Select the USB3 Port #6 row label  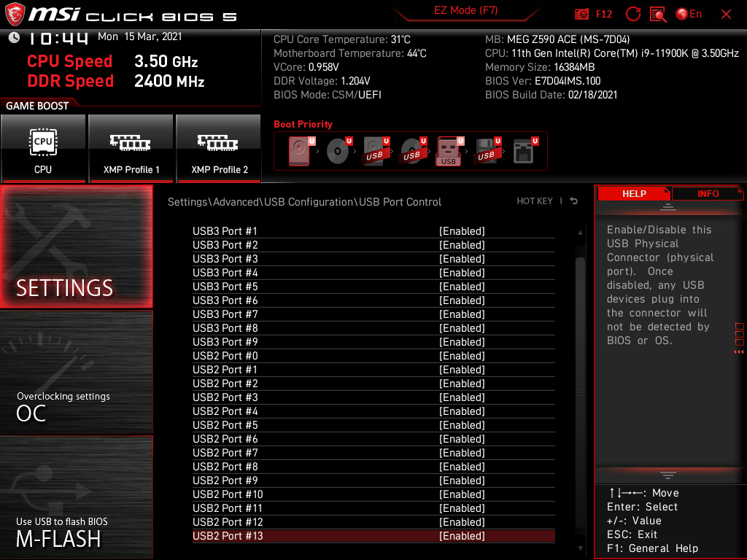(x=225, y=300)
